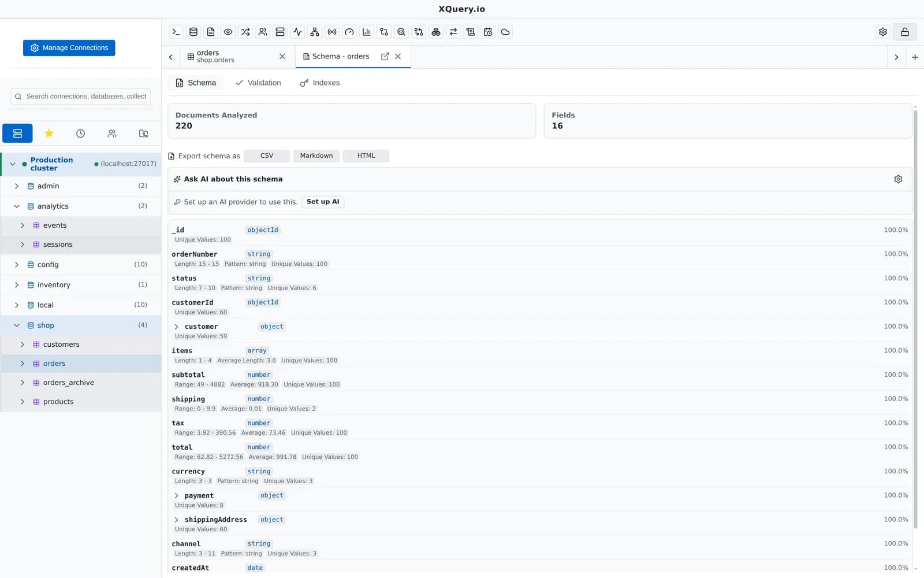Export schema as Markdown

[x=316, y=156]
